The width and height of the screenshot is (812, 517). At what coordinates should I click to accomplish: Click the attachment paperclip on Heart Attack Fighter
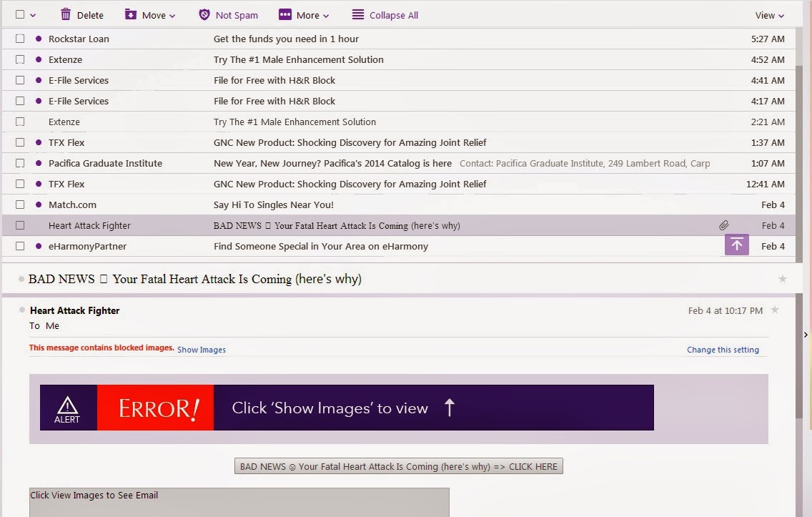[x=724, y=225]
